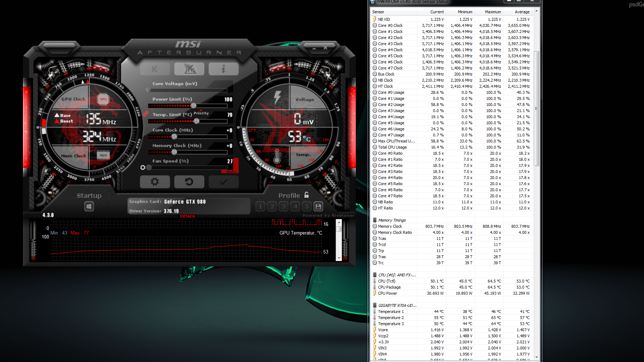
Task: Click the GIGABYTE 970A-UD section icon
Action: point(375,305)
